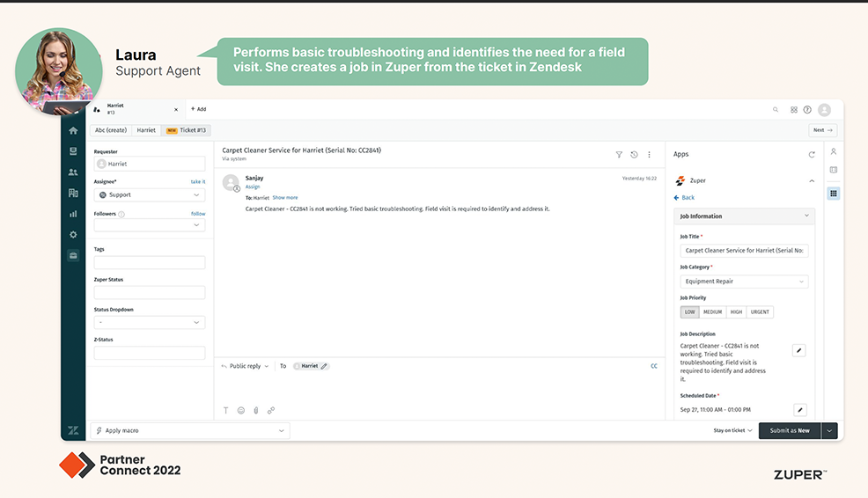Click the ticket filter funnel icon
868x498 pixels.
(619, 154)
